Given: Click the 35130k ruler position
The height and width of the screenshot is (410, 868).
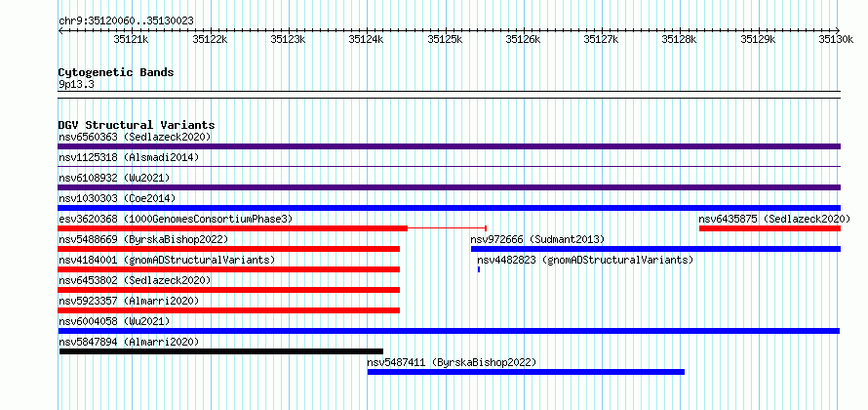Looking at the screenshot, I should pos(837,39).
